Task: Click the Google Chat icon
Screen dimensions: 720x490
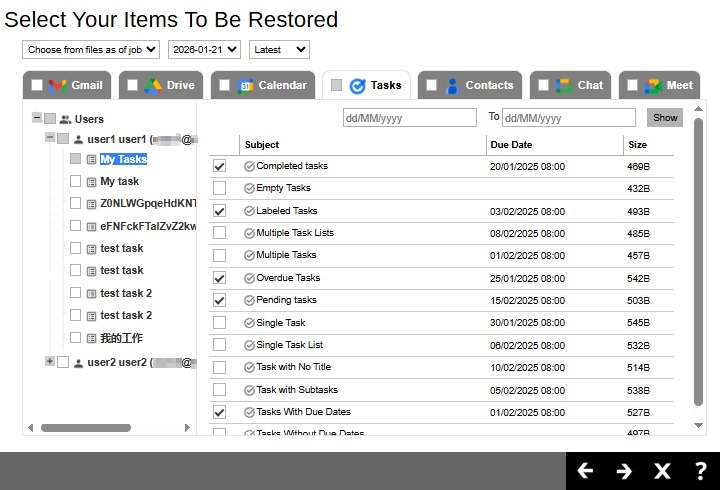Action: tap(564, 85)
